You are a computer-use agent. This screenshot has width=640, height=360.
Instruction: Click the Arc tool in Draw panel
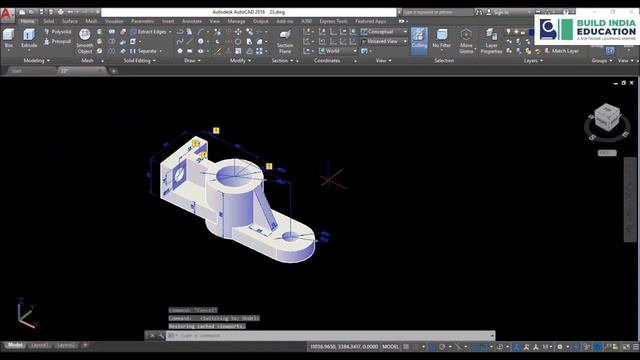coord(201,31)
